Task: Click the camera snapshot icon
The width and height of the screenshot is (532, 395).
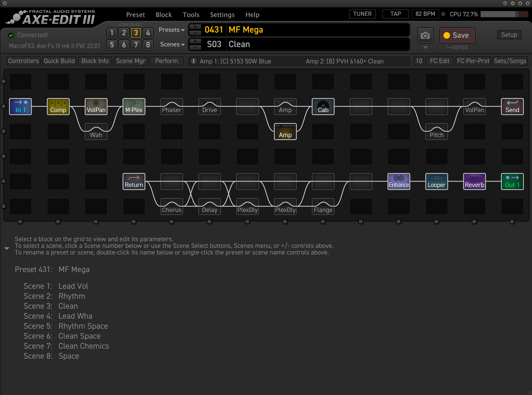Action: (425, 35)
